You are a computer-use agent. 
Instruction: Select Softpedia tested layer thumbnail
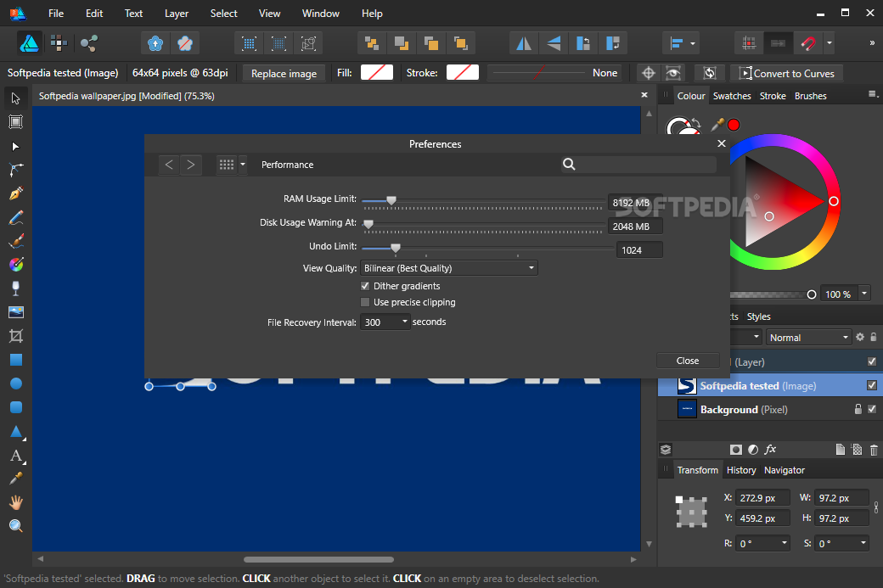(687, 385)
